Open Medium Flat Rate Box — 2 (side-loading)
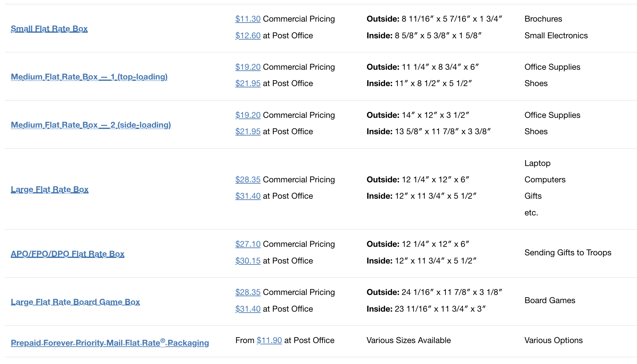This screenshot has height=364, width=637. (91, 125)
